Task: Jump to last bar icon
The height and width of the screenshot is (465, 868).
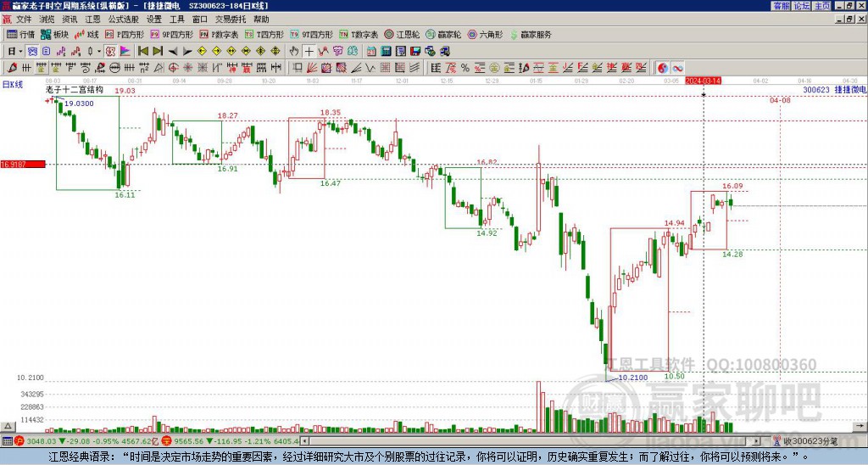Action: [x=158, y=52]
